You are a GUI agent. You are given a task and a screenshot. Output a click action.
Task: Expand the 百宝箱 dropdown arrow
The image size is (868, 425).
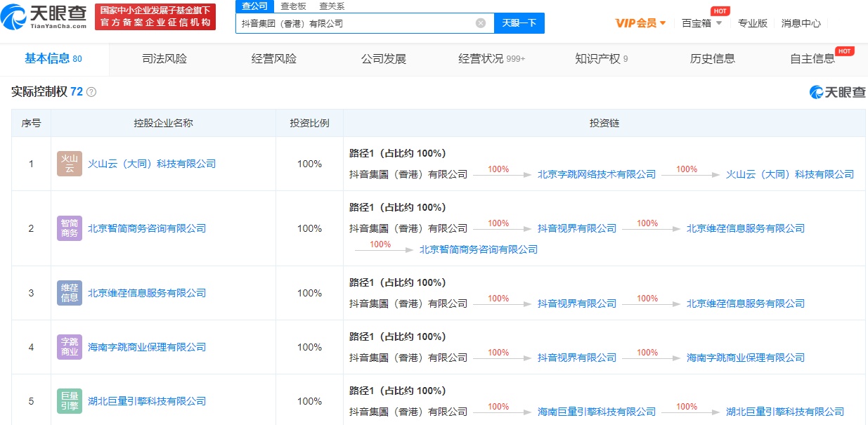click(719, 23)
